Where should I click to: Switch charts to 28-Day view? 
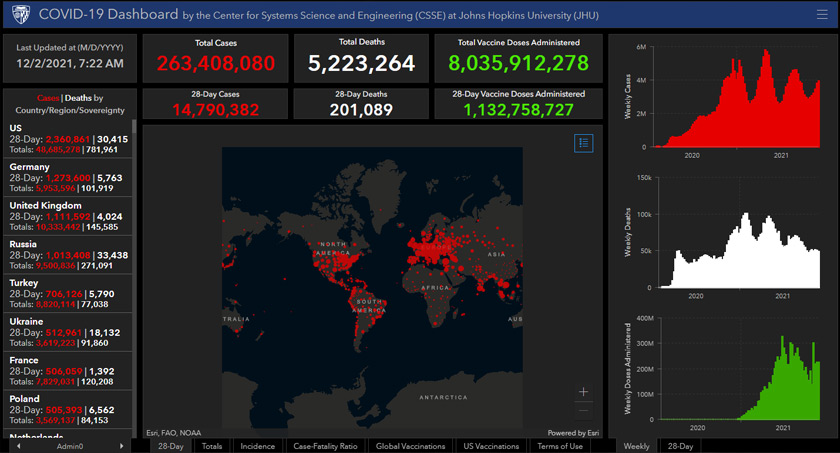point(680,446)
